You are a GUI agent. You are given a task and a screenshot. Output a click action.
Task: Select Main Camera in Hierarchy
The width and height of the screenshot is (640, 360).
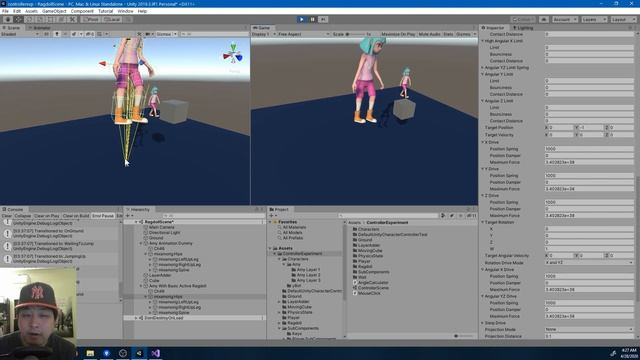click(x=161, y=227)
